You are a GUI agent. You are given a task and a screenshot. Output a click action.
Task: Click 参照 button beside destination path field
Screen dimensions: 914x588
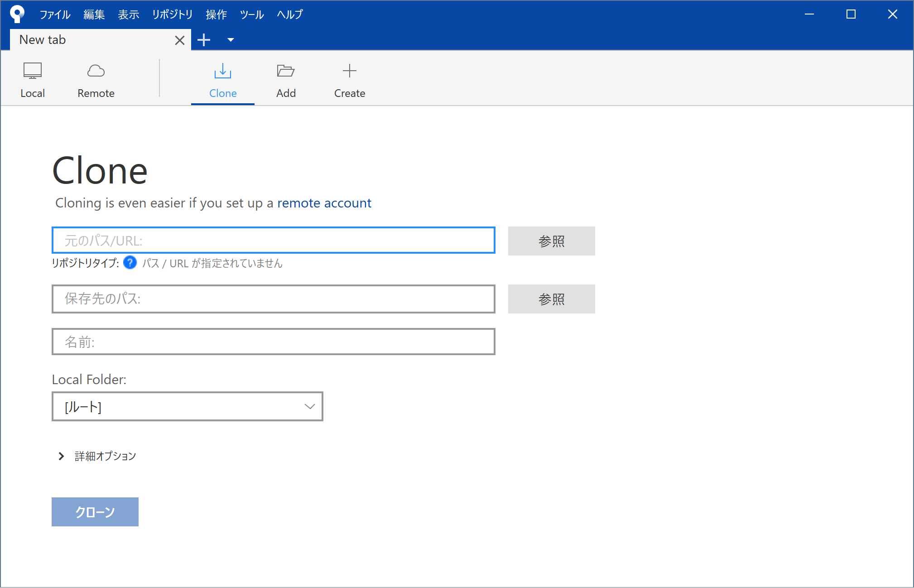point(551,299)
